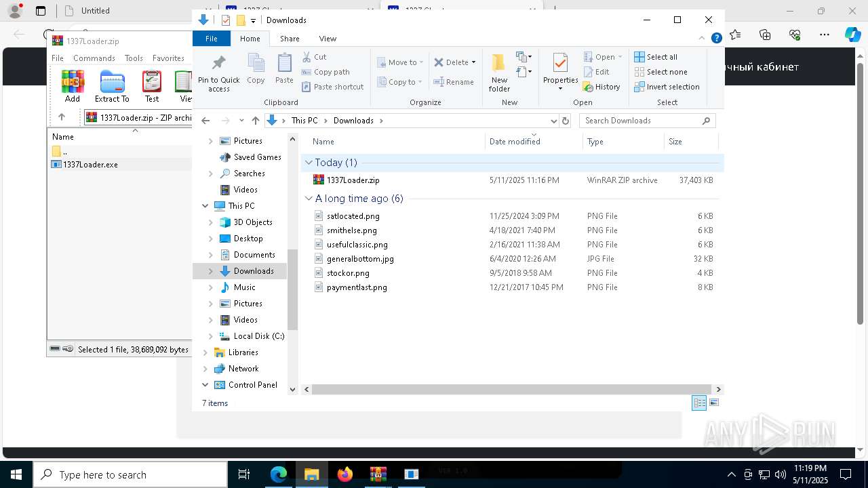Image resolution: width=868 pixels, height=488 pixels.
Task: Click Paste shortcut in ribbon
Action: (x=332, y=87)
